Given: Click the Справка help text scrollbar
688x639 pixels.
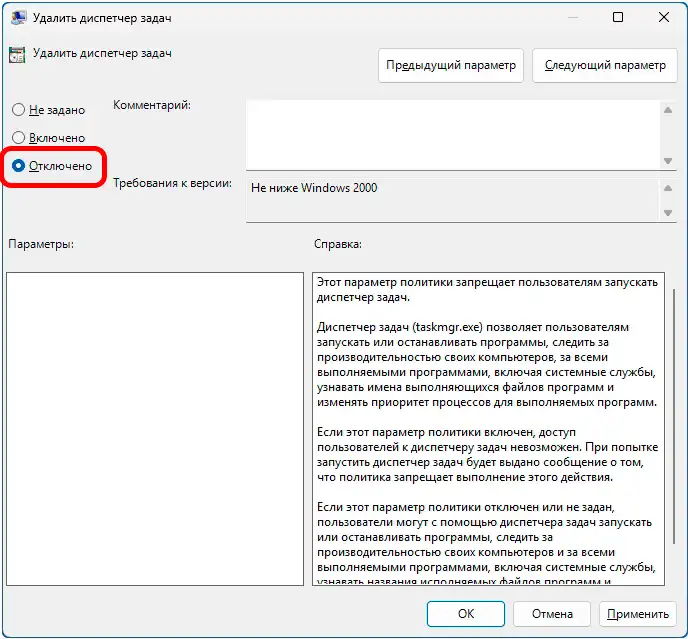Looking at the screenshot, I should (x=674, y=417).
